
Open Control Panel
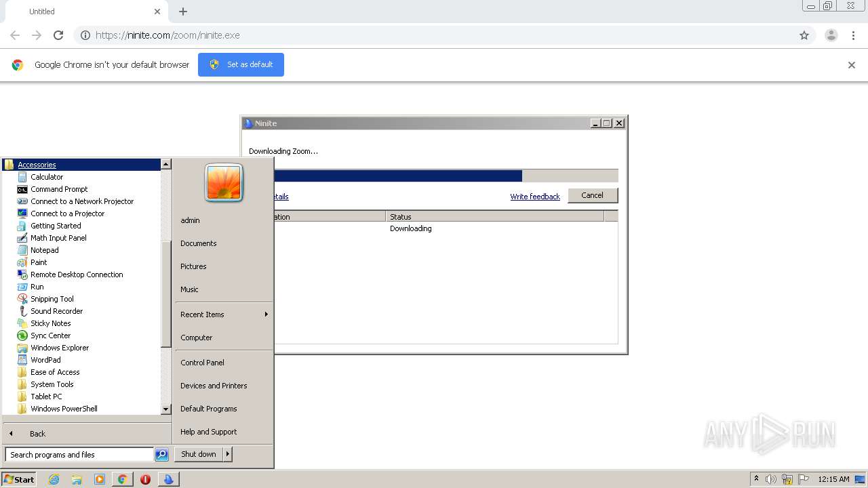point(202,363)
